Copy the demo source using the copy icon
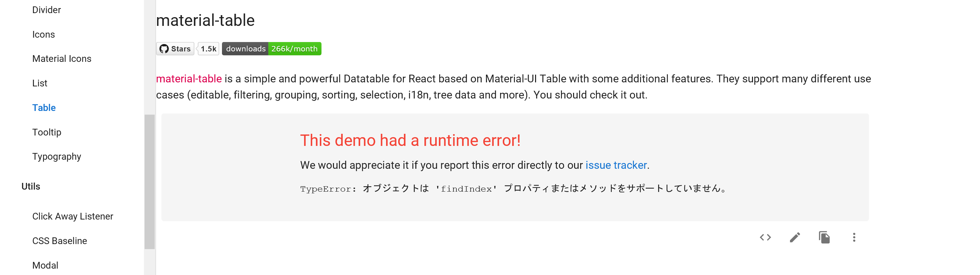Image resolution: width=980 pixels, height=275 pixels. tap(824, 237)
